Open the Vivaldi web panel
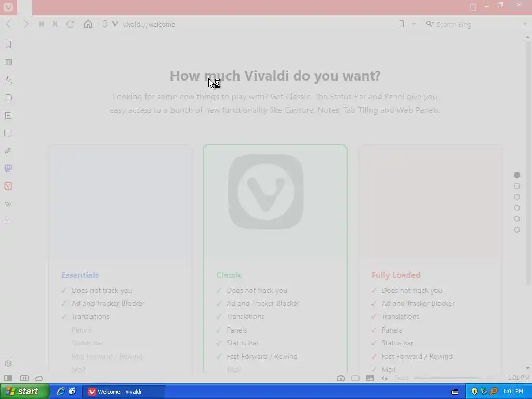532x399 pixels. click(x=8, y=186)
